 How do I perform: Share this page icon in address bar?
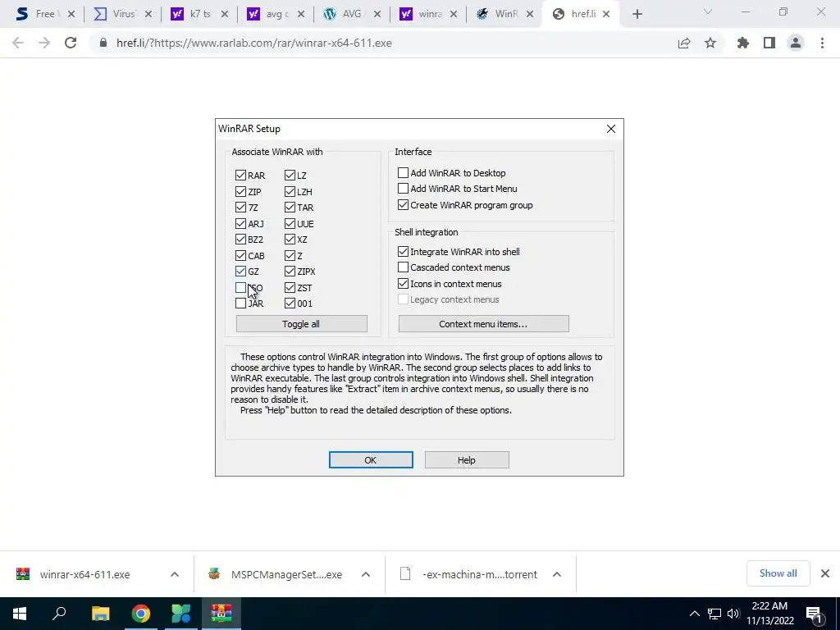(684, 43)
